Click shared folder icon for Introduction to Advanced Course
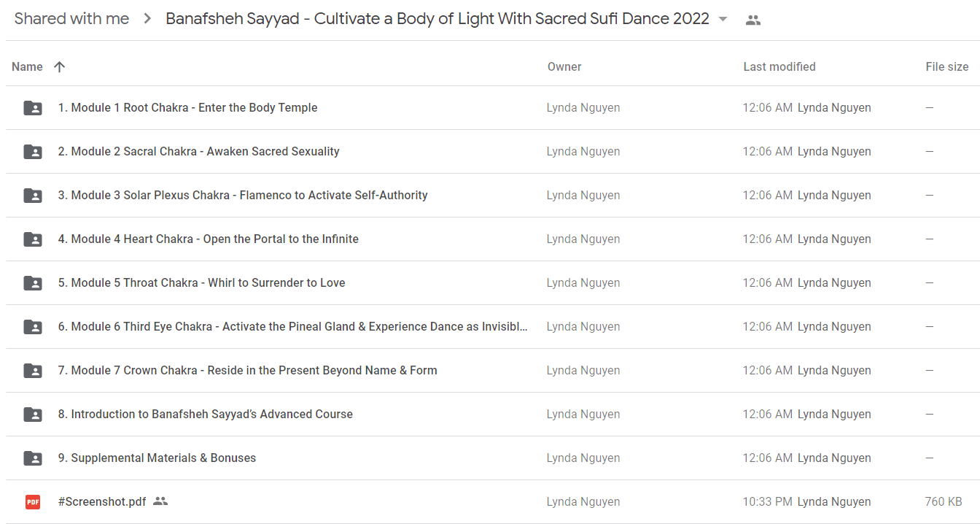This screenshot has height=524, width=980. tap(33, 415)
